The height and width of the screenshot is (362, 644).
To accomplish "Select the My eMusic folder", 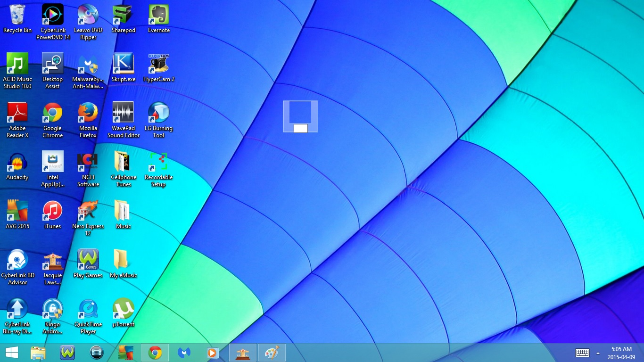I will pyautogui.click(x=124, y=264).
